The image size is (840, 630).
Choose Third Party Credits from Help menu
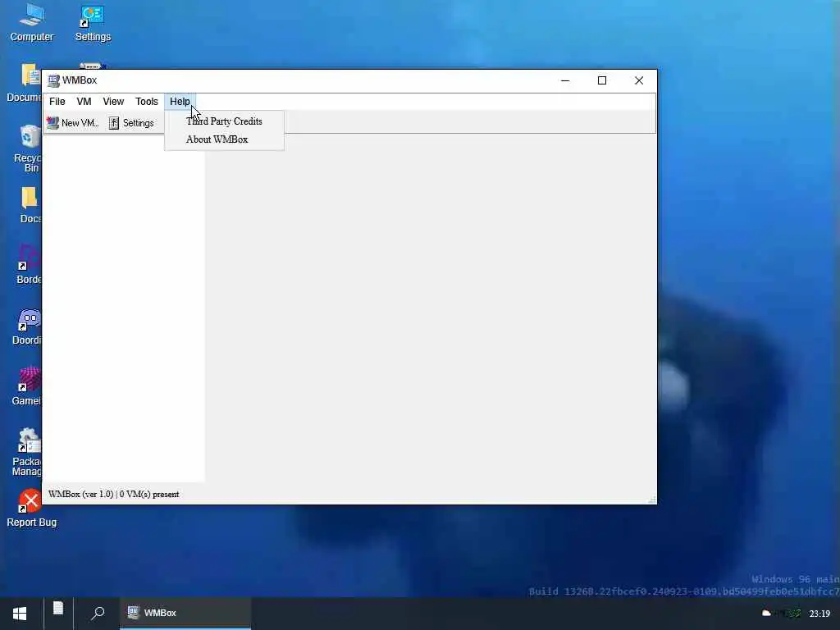tap(224, 121)
